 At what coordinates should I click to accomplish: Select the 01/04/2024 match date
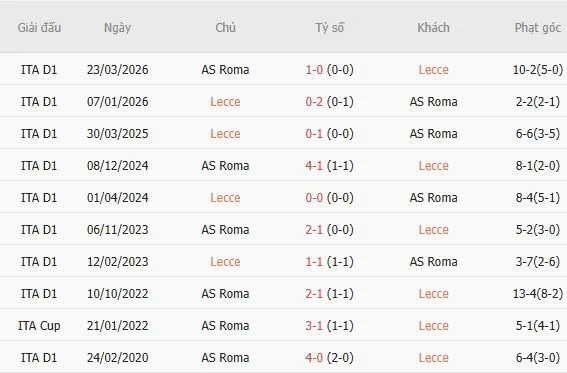(118, 198)
